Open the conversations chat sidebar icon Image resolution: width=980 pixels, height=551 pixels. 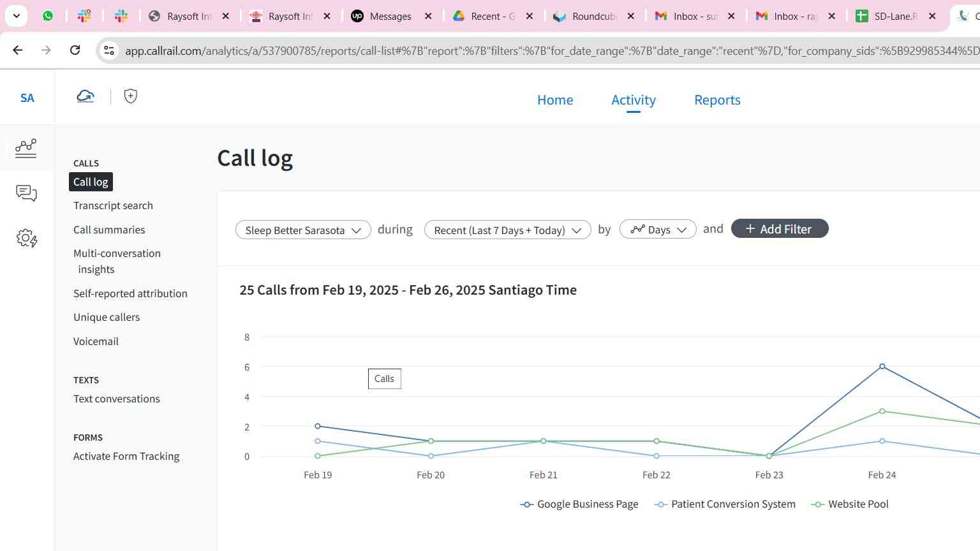26,193
